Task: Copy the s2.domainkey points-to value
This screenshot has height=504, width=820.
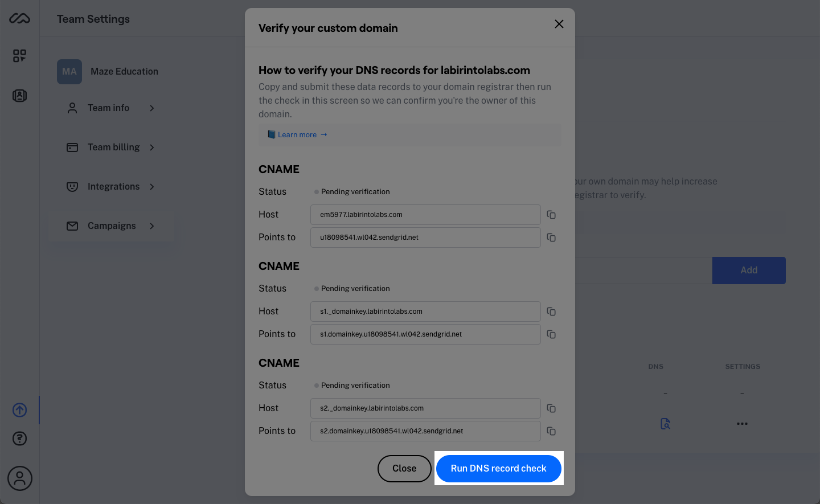Action: pyautogui.click(x=551, y=431)
